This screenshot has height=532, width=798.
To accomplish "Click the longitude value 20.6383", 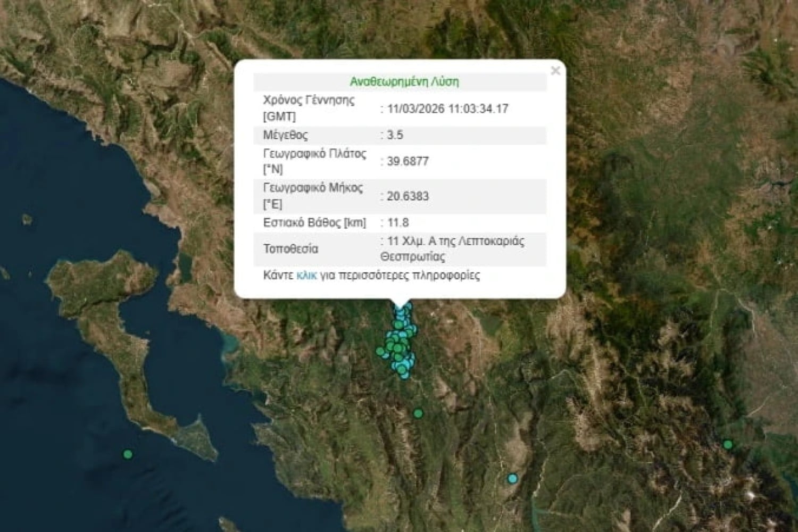I will tap(408, 196).
